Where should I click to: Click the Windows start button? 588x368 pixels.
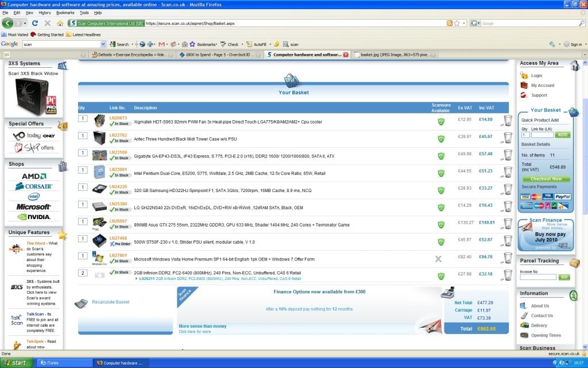[x=16, y=362]
